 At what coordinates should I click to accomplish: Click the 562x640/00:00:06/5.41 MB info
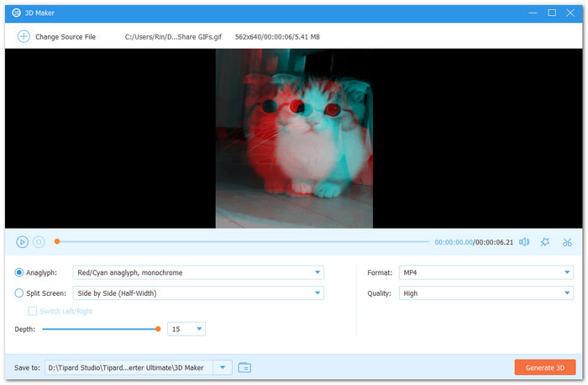click(x=277, y=37)
